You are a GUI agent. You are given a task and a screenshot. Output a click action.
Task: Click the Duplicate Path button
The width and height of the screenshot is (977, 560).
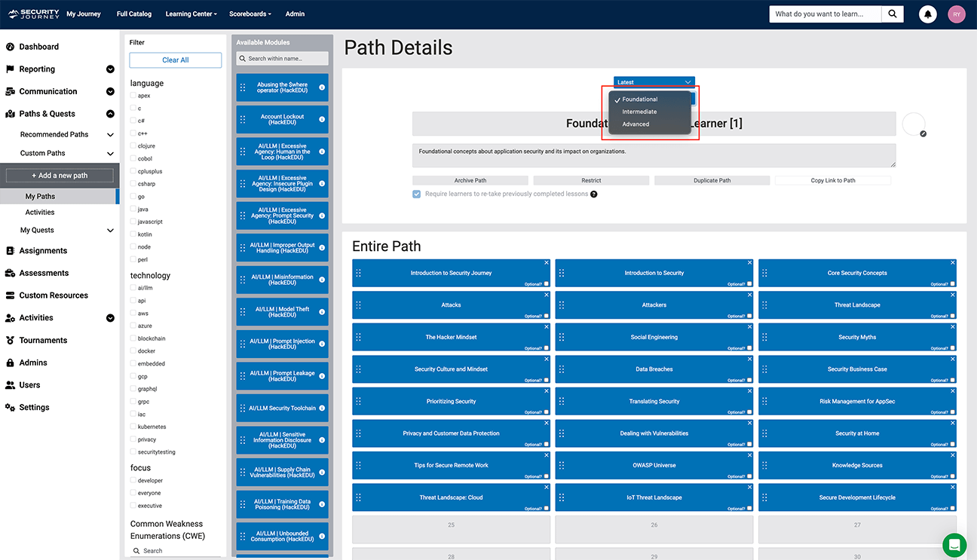(712, 181)
